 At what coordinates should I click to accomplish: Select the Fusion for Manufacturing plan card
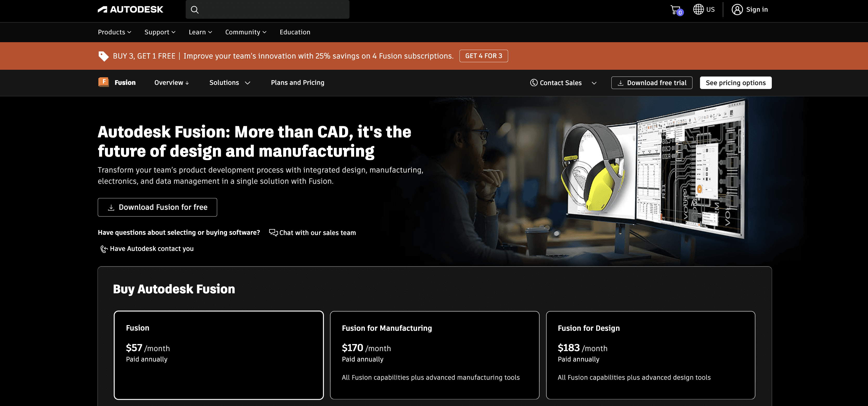[434, 355]
